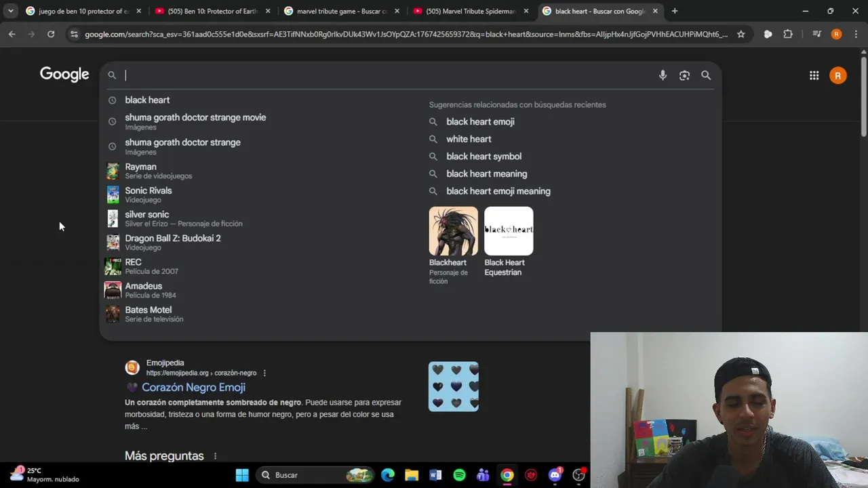
Task: Open Spotify from the taskbar
Action: tap(459, 475)
